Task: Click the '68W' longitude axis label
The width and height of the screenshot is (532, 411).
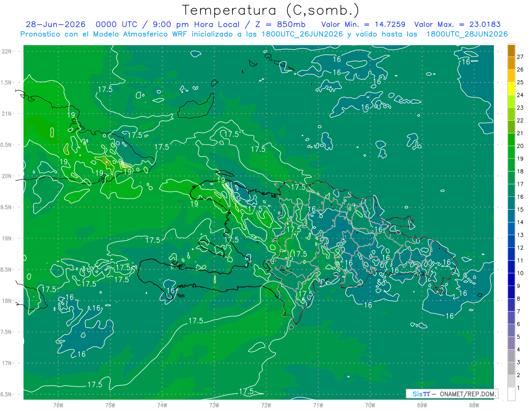Action: tap(474, 405)
